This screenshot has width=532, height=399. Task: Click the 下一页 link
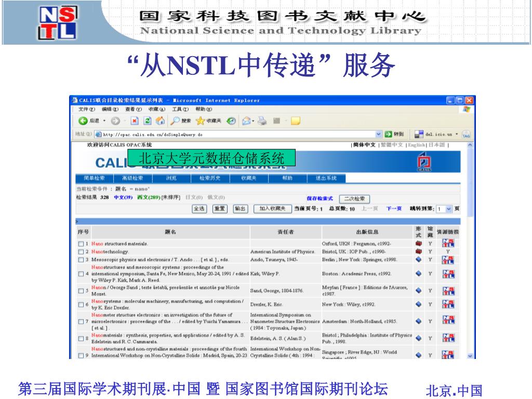point(394,209)
